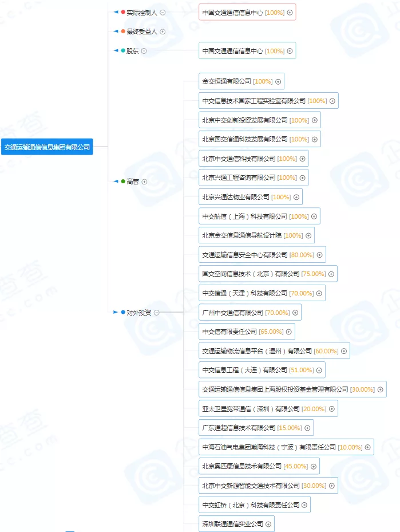Click the blue dot beside 对外投资
The height and width of the screenshot is (532, 400).
[123, 312]
